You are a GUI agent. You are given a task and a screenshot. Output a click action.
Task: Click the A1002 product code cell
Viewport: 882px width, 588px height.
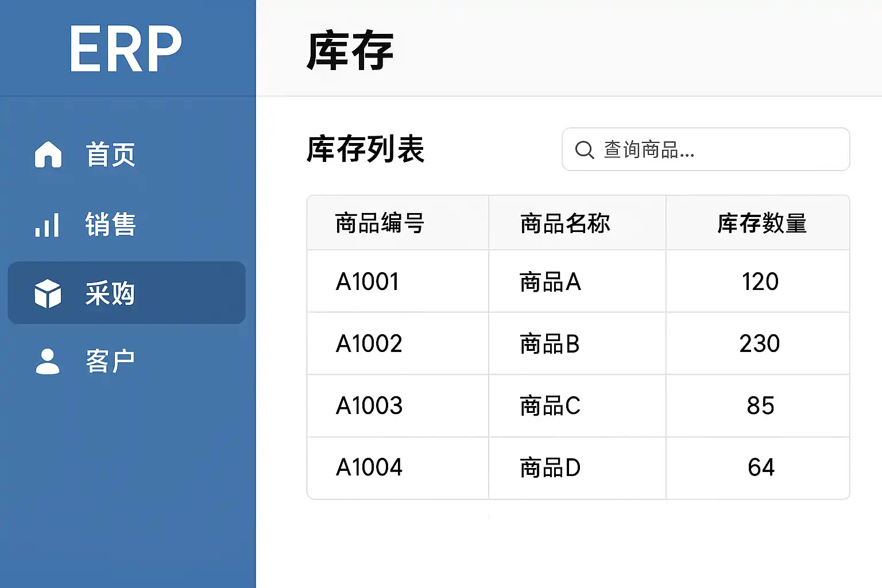point(369,344)
